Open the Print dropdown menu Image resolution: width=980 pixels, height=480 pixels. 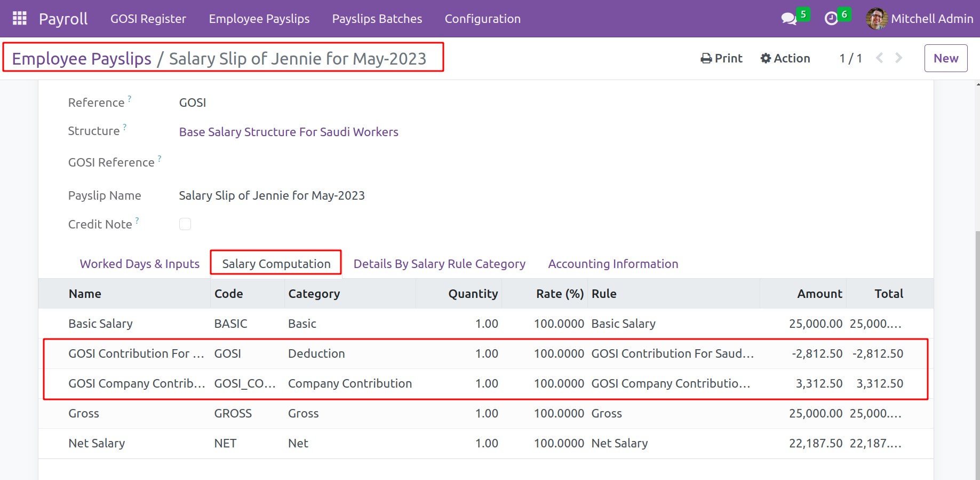tap(721, 58)
